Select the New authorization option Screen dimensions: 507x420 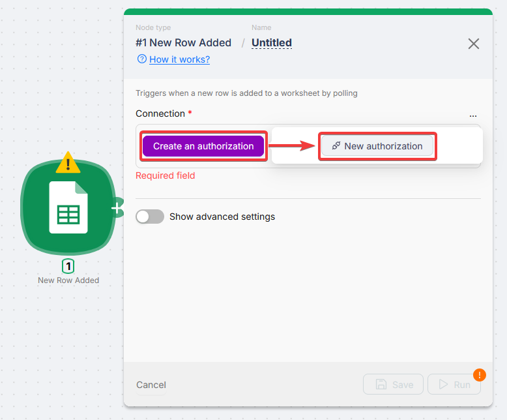[x=377, y=146]
